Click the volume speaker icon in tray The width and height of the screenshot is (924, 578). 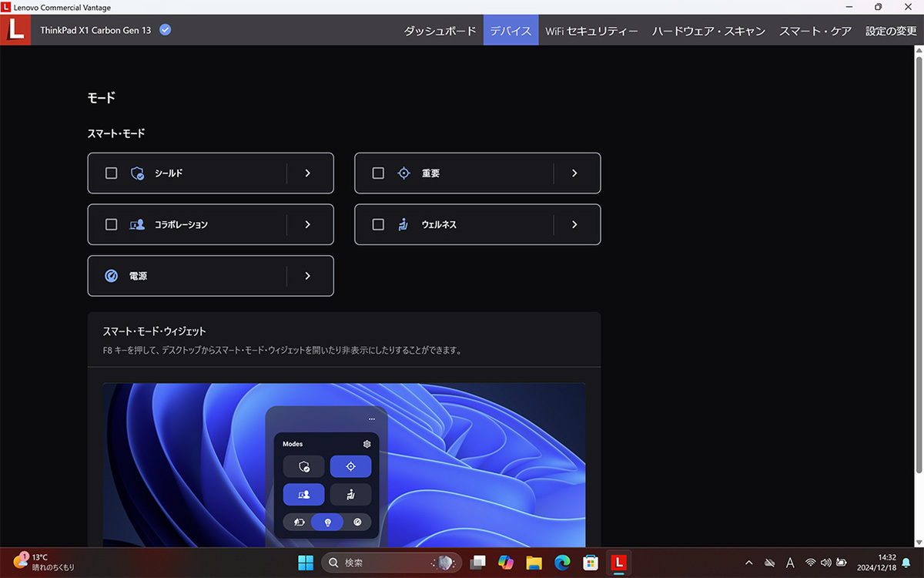tap(825, 563)
